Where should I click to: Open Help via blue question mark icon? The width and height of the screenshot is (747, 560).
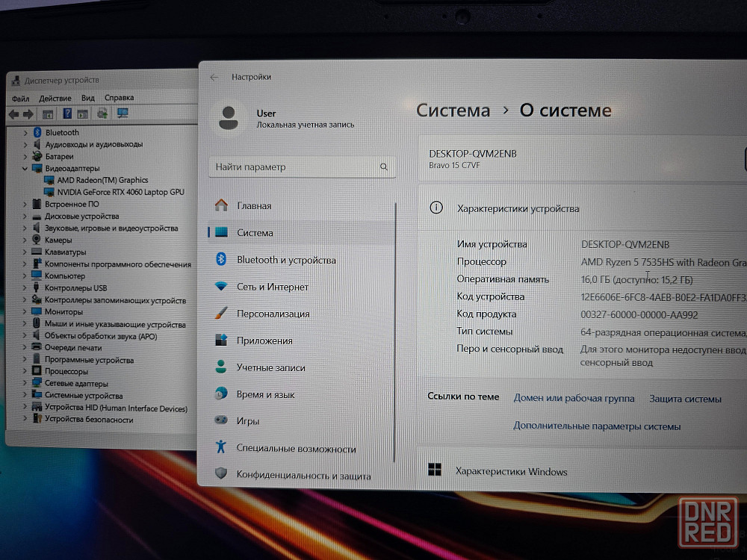pyautogui.click(x=67, y=113)
